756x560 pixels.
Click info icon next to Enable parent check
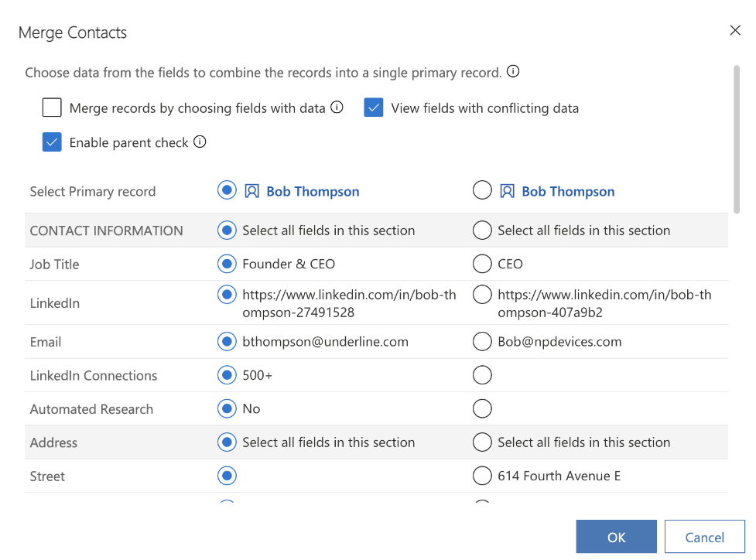click(200, 142)
